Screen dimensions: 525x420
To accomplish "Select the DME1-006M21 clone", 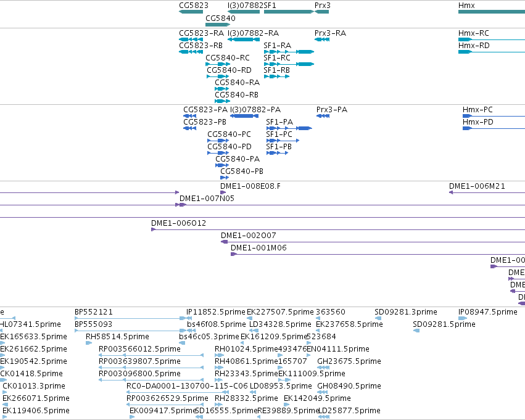I will pyautogui.click(x=487, y=192).
